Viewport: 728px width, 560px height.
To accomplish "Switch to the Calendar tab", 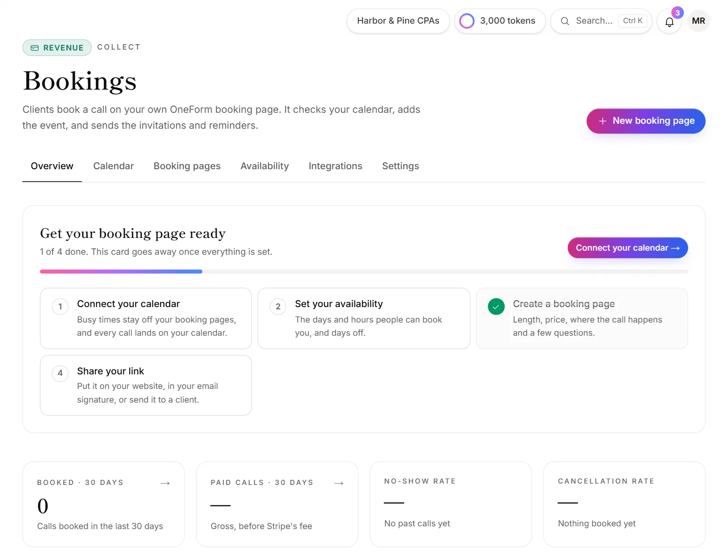I will (113, 166).
